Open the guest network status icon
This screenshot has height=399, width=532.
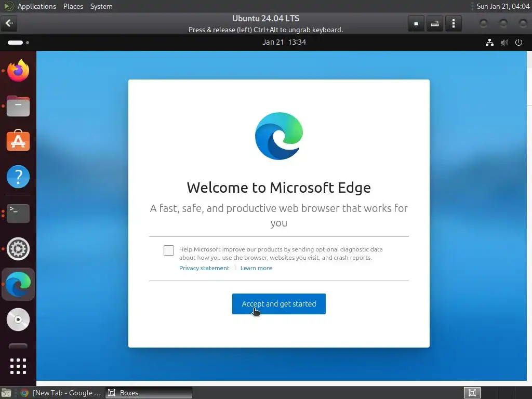coord(489,43)
